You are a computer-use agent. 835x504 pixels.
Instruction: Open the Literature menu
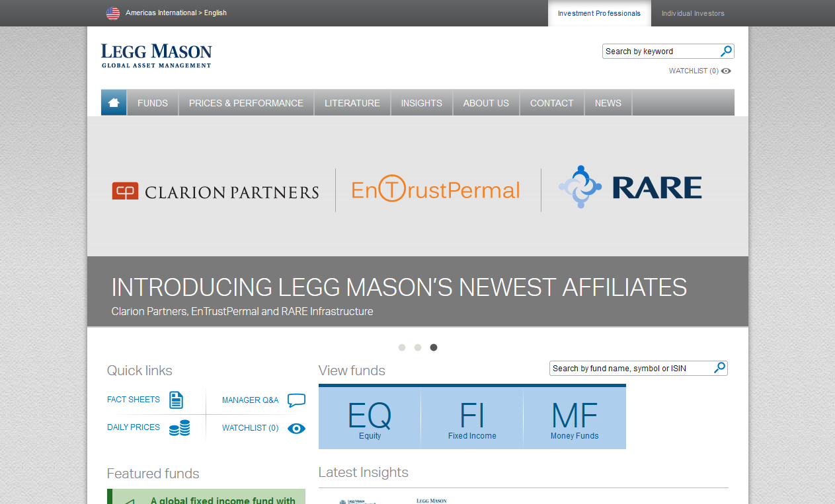coord(352,102)
